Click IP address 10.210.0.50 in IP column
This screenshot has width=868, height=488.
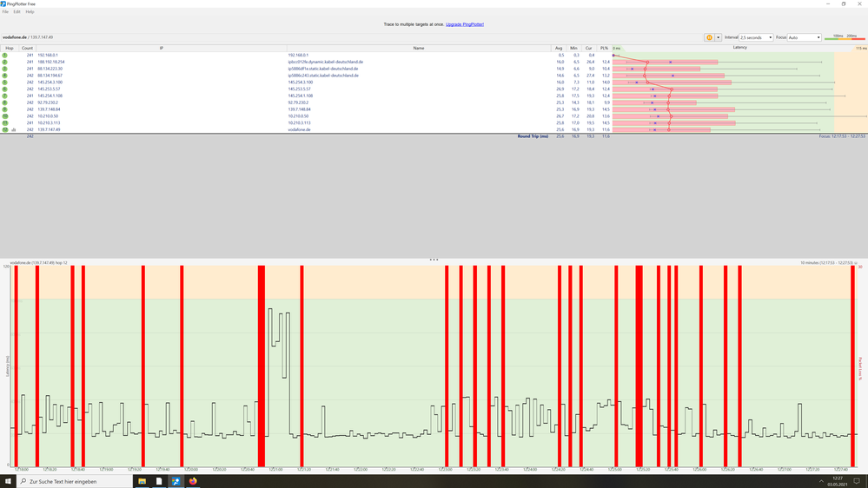[48, 116]
